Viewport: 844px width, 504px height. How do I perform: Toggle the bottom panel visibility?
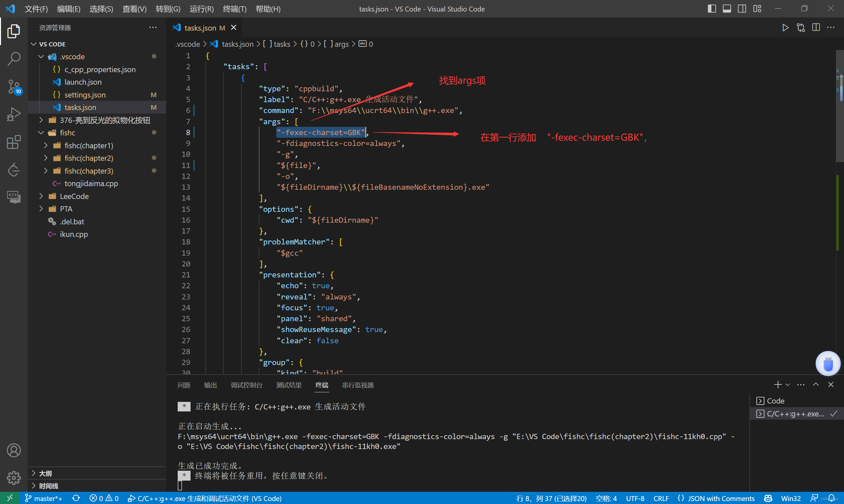[726, 8]
